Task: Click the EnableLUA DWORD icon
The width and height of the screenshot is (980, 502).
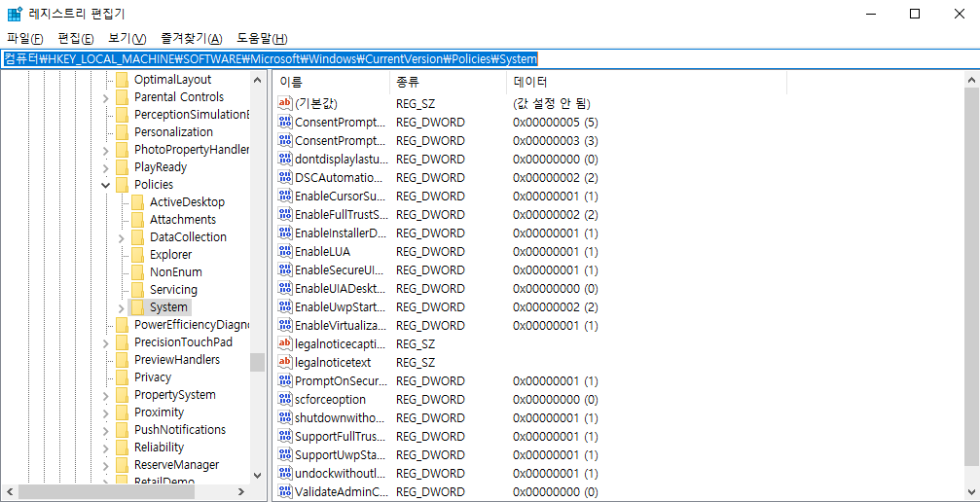Action: point(285,251)
